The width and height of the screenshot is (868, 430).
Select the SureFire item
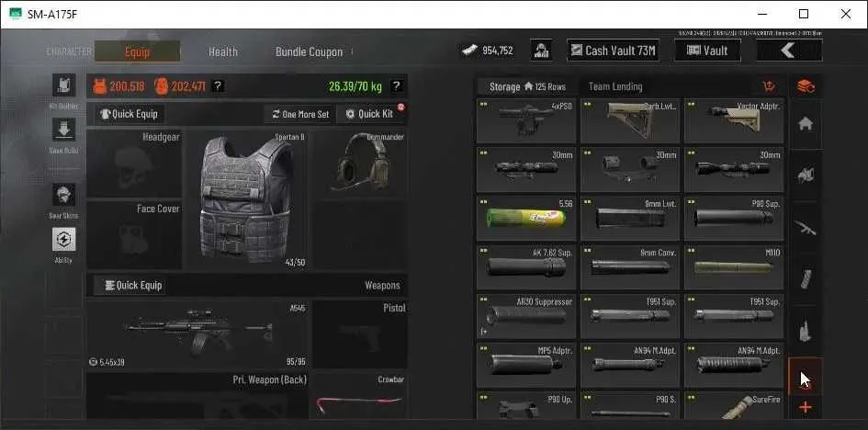point(734,405)
